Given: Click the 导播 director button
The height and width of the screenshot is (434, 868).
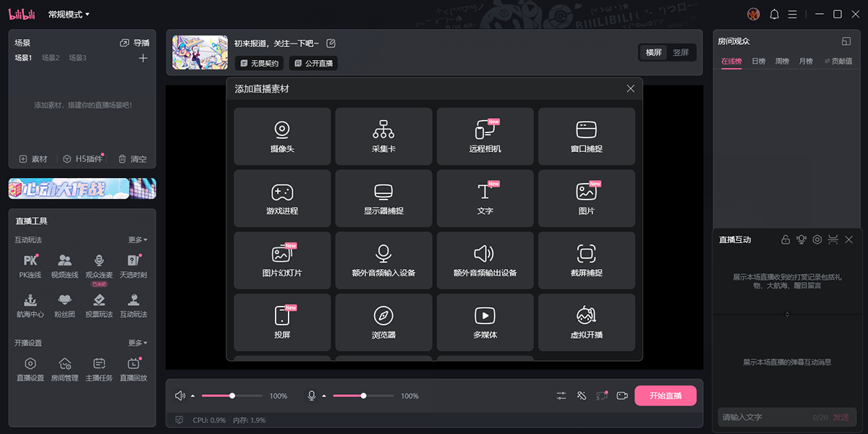Looking at the screenshot, I should pyautogui.click(x=135, y=43).
